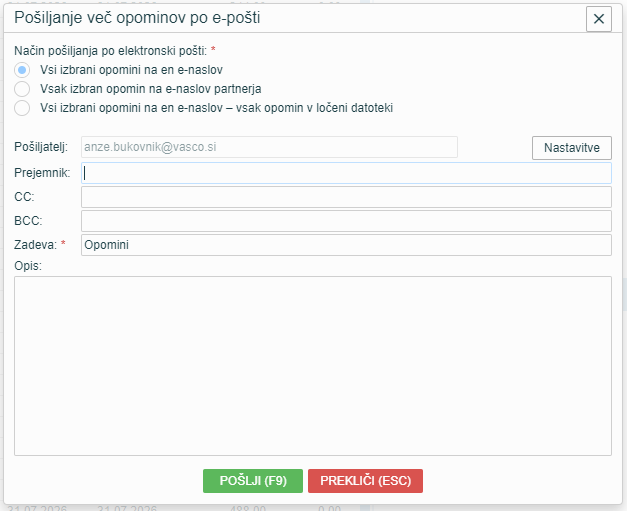Click the Zadeva field containing 'Opomini'
627x511 pixels.
(x=346, y=245)
